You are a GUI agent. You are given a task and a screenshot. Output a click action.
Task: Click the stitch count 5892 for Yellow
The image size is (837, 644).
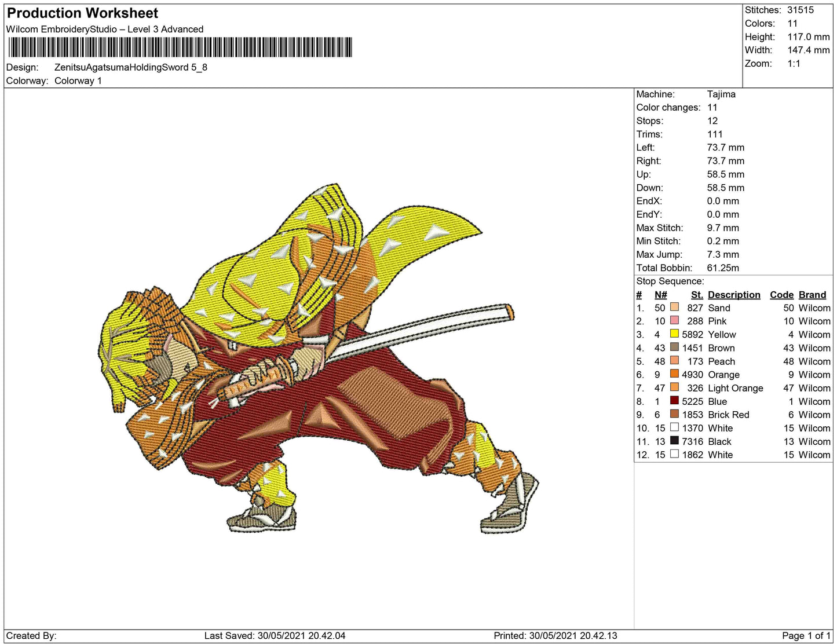tap(692, 335)
